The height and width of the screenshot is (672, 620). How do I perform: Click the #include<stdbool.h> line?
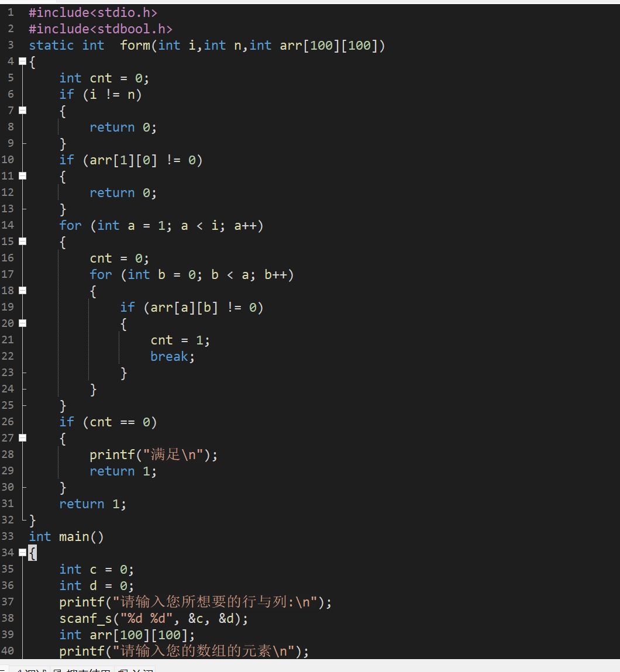click(x=101, y=29)
